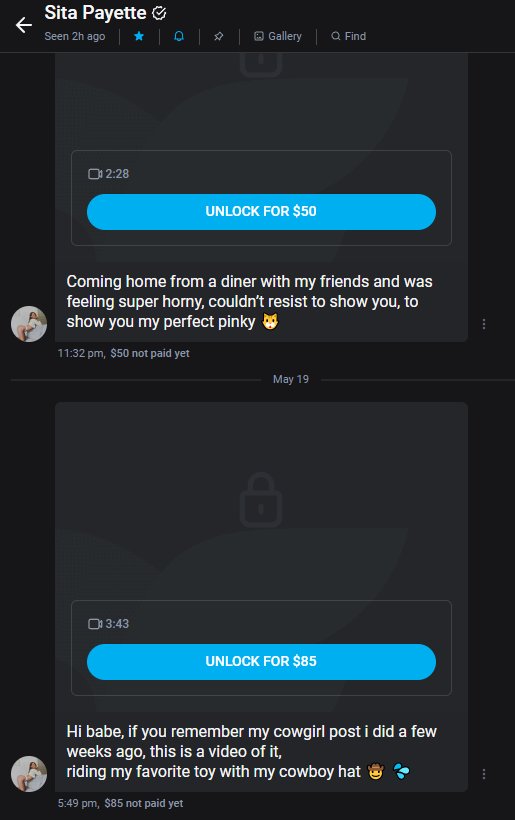This screenshot has height=820, width=515.
Task: Click the lock icon on the $85 video
Action: point(261,500)
